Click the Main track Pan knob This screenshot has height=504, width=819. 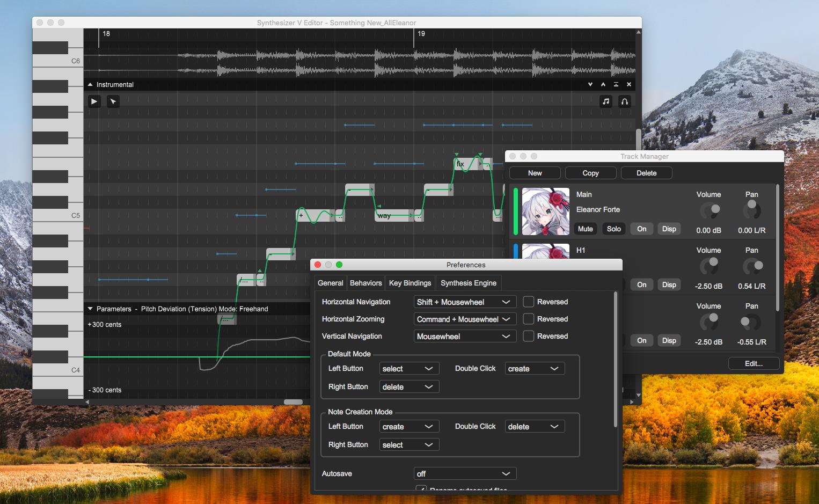pos(752,210)
